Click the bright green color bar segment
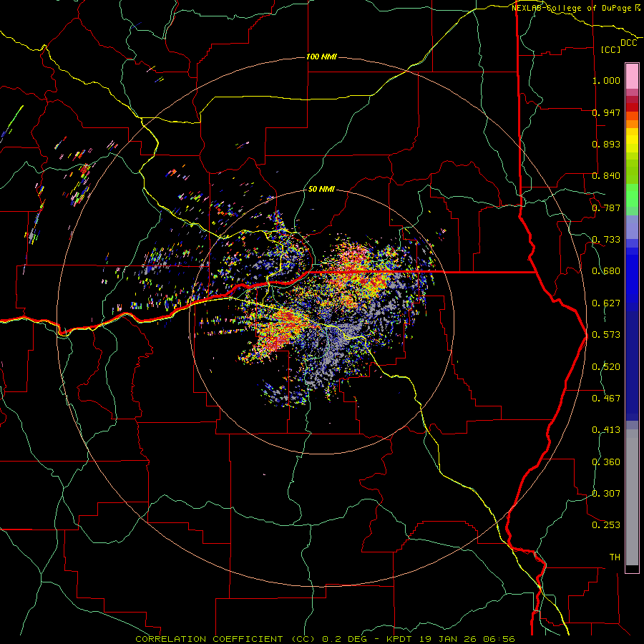 tap(632, 195)
